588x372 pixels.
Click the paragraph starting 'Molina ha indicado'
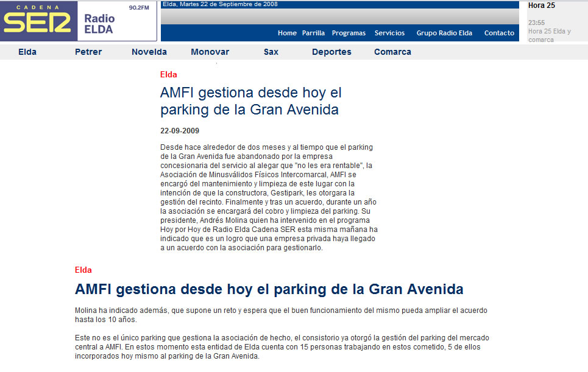(x=282, y=315)
